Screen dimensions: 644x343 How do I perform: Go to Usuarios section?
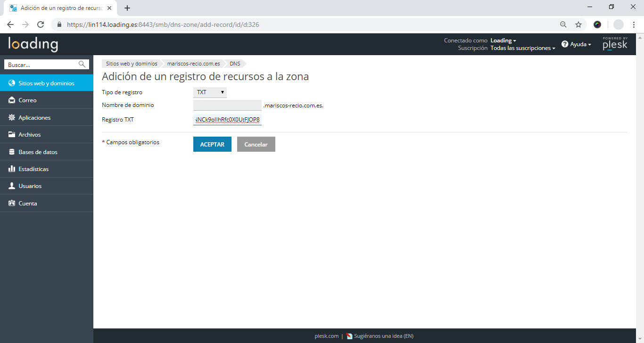47,186
